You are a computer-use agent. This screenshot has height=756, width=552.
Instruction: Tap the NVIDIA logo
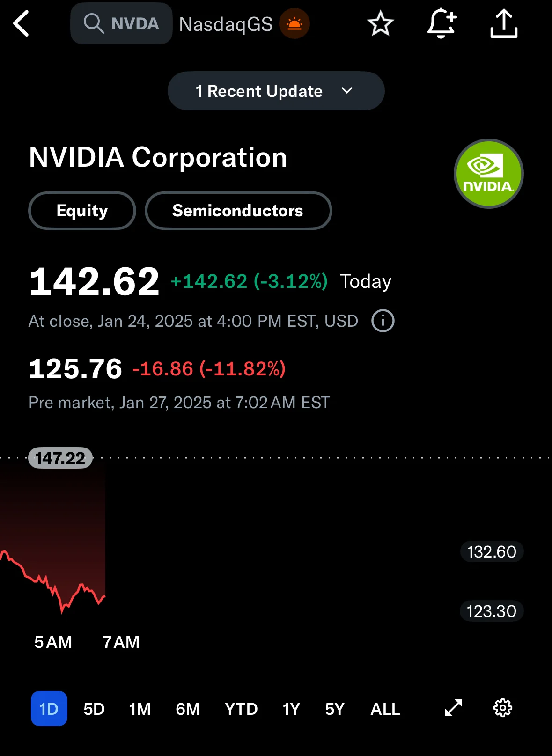click(488, 174)
